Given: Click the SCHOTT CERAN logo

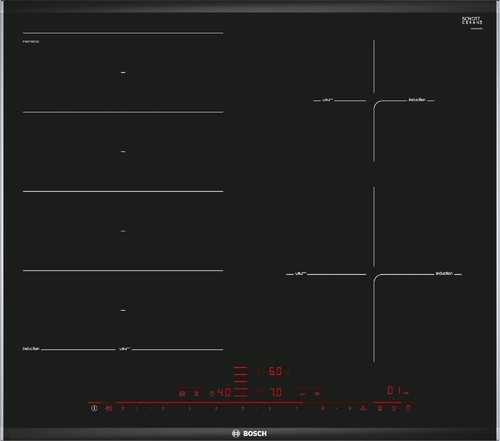Looking at the screenshot, I should pos(472,21).
